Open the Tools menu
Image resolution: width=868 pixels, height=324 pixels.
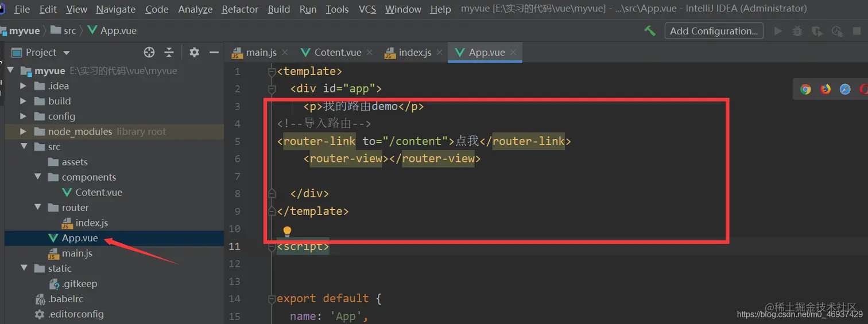tap(337, 9)
